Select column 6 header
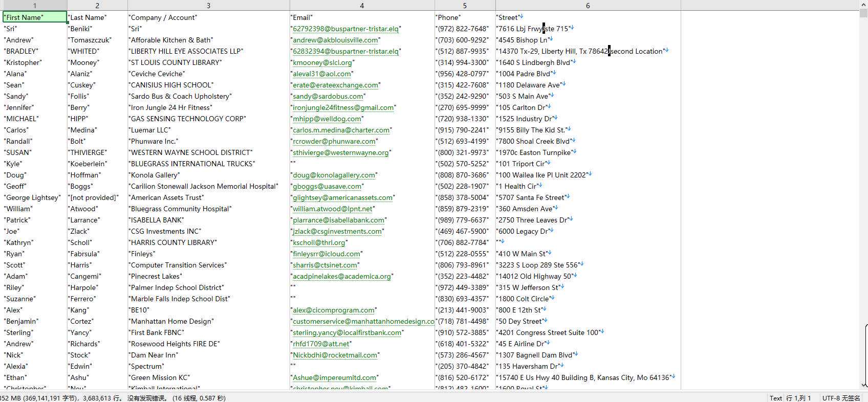This screenshot has width=868, height=402. point(588,5)
